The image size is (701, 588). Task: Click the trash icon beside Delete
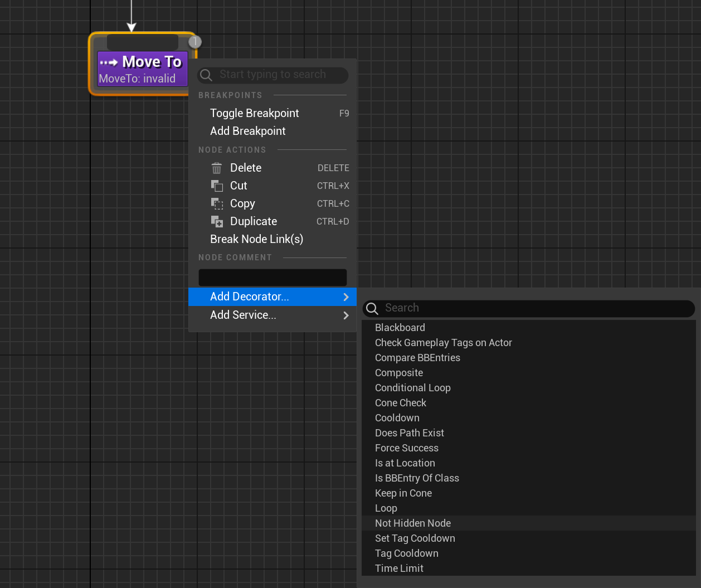click(217, 168)
